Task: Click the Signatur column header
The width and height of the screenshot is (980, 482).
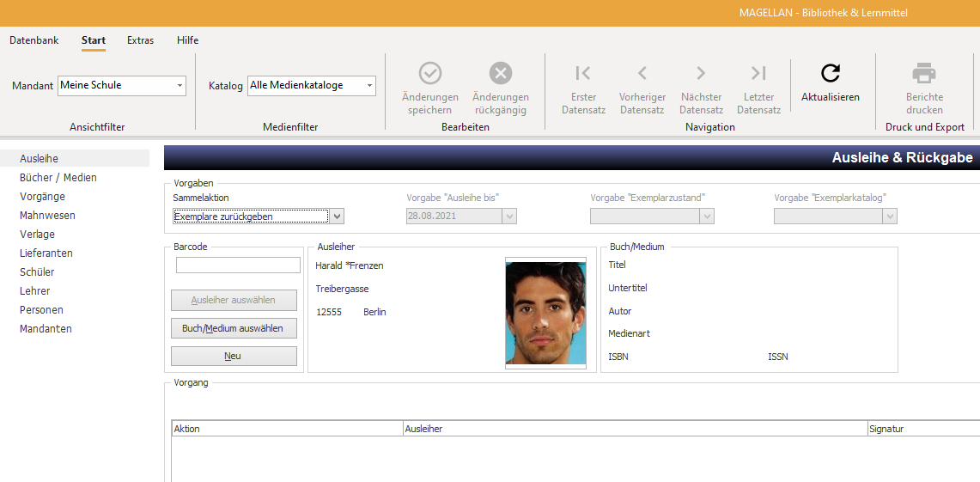Action: click(924, 429)
